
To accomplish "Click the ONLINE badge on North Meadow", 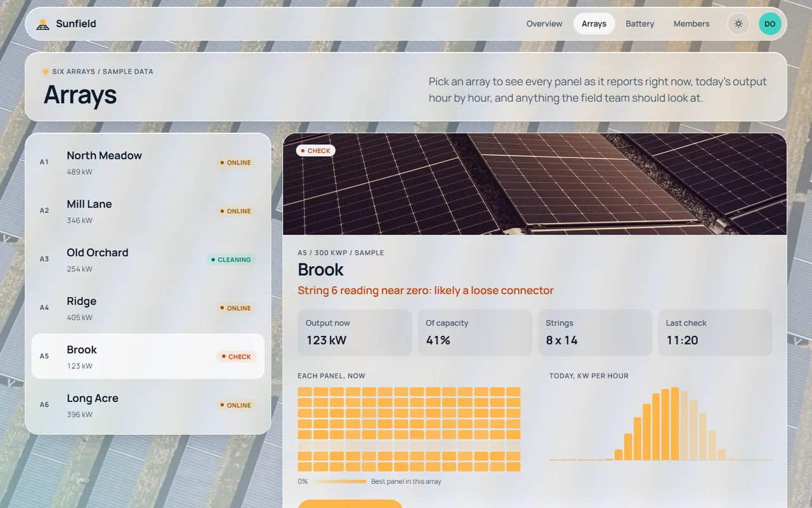I will [x=235, y=163].
